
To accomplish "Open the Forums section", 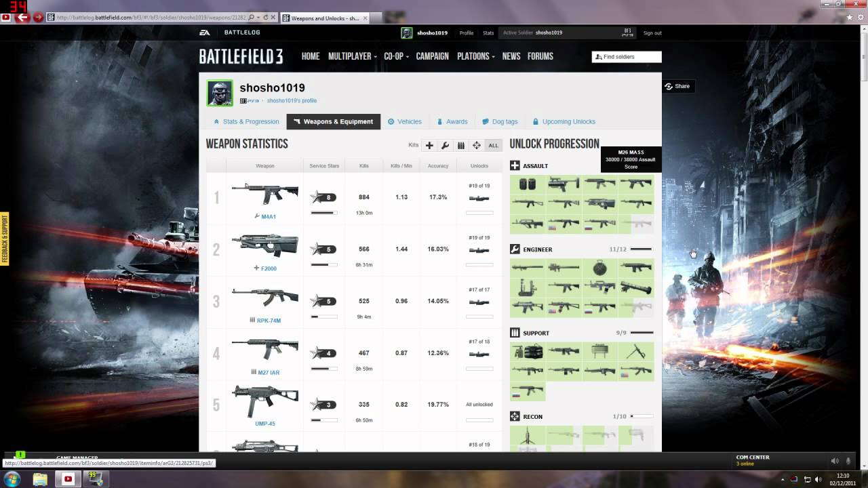I will [x=540, y=56].
